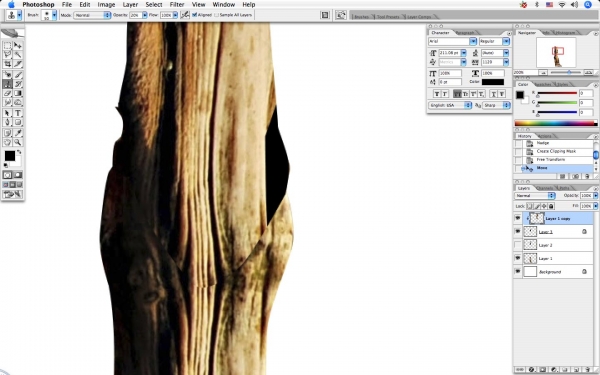Open the Image menu
Viewport: 600px width, 375px height.
[x=106, y=5]
